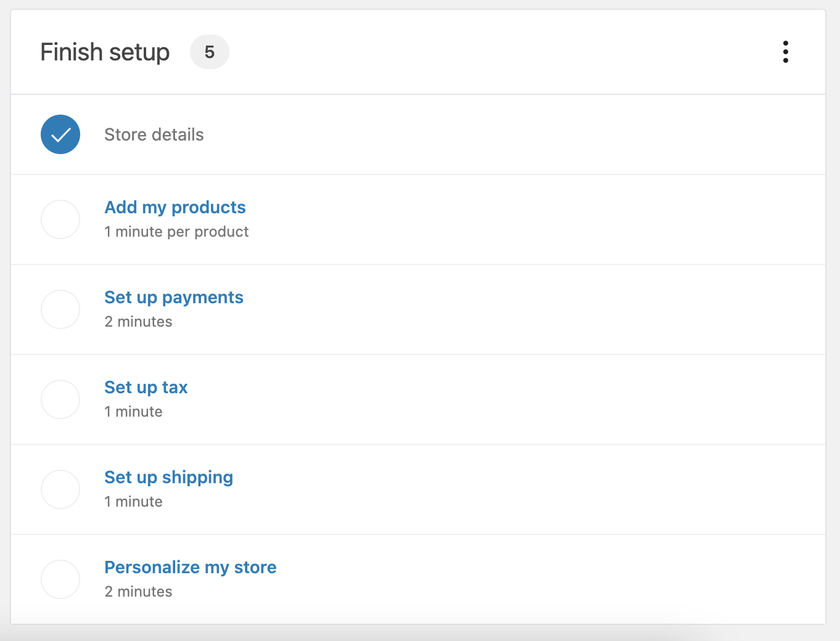Screen dimensions: 840x641
Task: Click the Store details task
Action: click(154, 134)
